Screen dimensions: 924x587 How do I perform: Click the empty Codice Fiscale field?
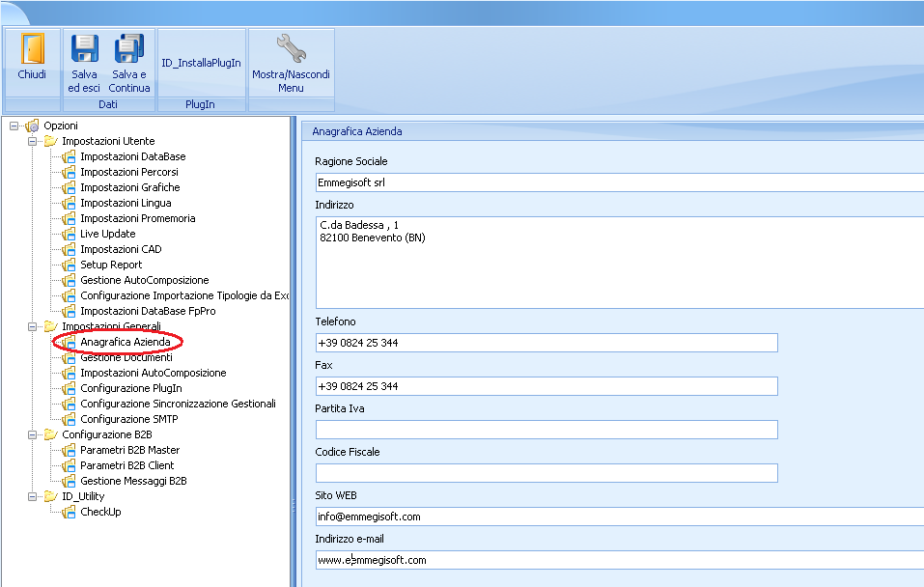pyautogui.click(x=546, y=473)
